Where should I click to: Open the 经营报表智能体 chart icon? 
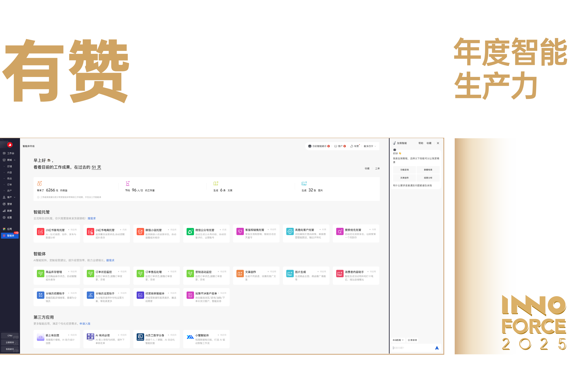coord(140,295)
